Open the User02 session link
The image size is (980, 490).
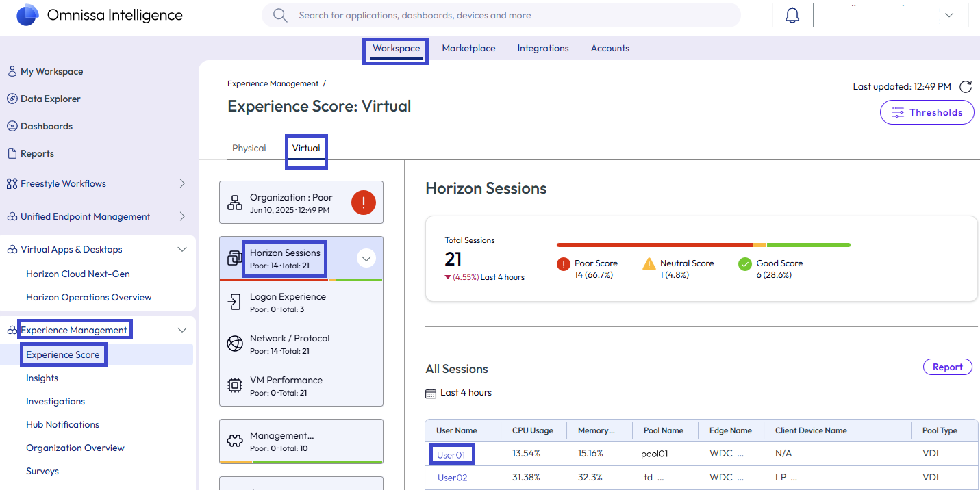tap(452, 478)
